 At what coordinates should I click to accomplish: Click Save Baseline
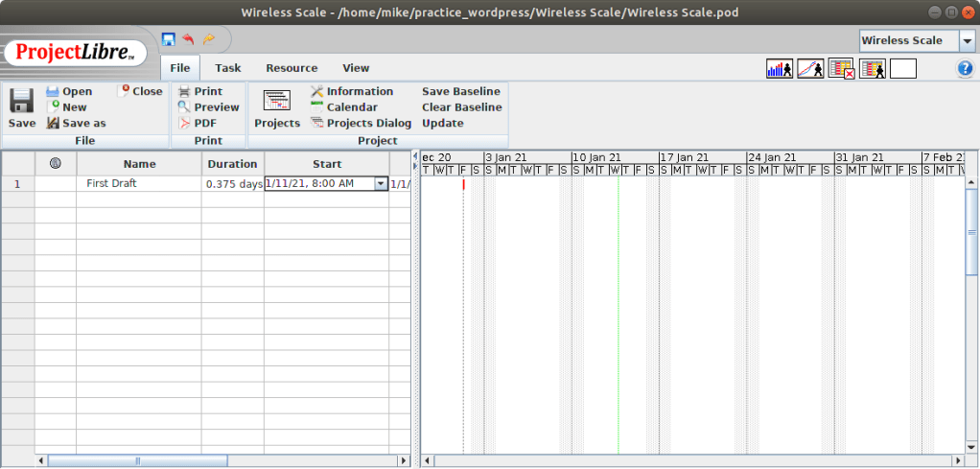[460, 91]
